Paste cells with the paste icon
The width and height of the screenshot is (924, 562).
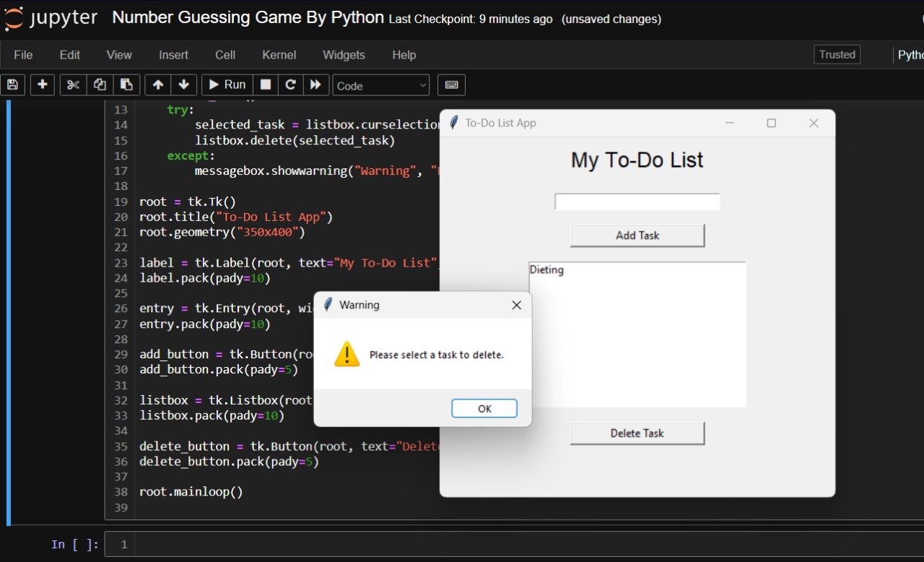[126, 85]
